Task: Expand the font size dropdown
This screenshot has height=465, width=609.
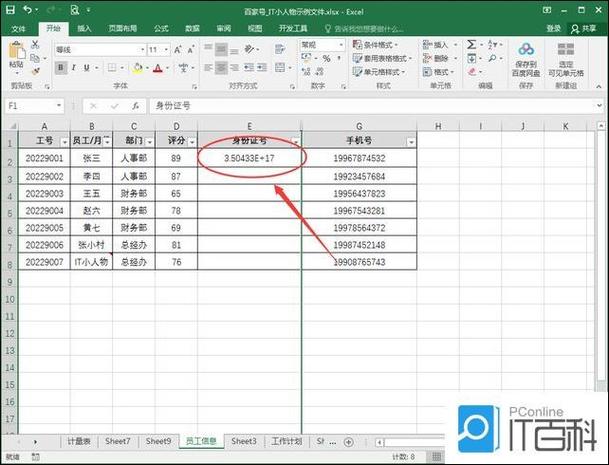Action: 166,50
